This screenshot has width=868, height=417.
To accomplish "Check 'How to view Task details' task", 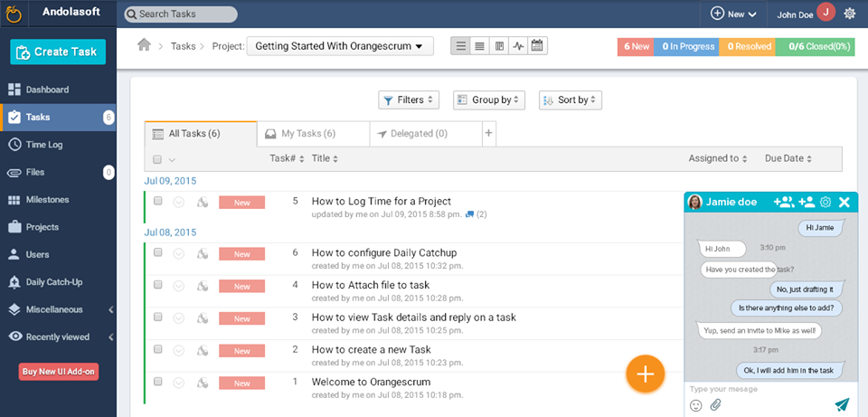I will (x=157, y=317).
